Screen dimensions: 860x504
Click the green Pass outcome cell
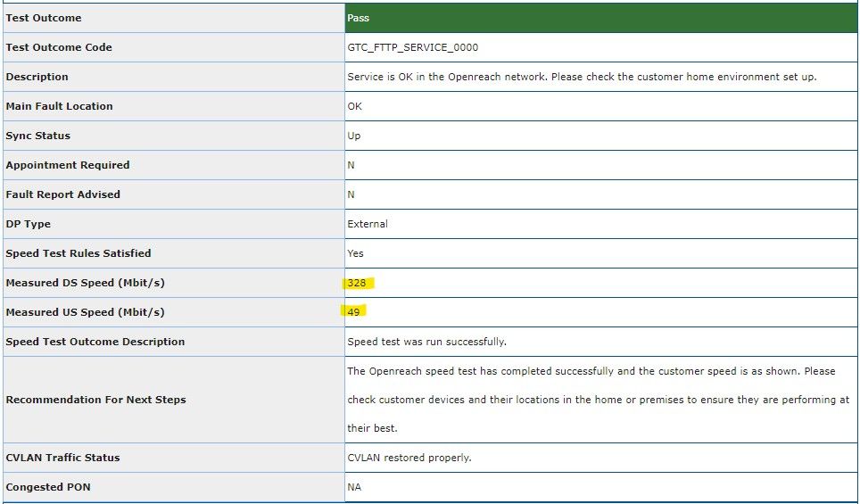coord(600,18)
